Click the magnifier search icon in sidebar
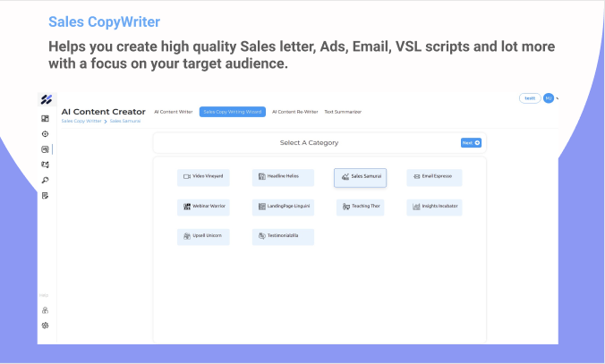Screen dimensions: 605x364 click(x=45, y=180)
